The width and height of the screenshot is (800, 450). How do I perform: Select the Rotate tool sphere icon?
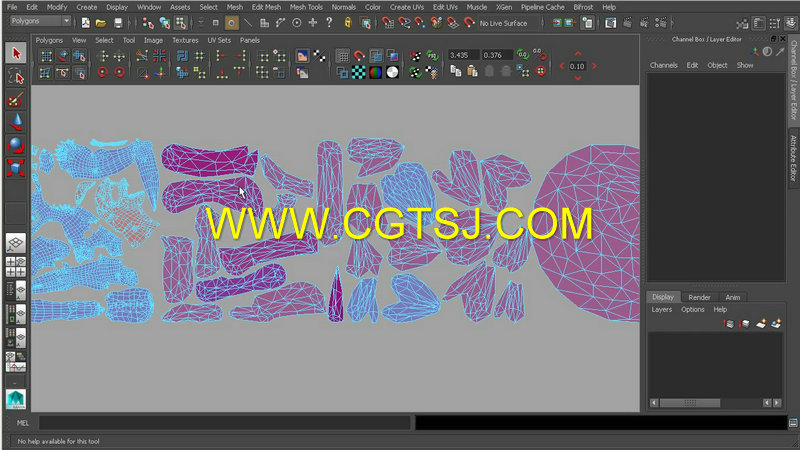tap(16, 145)
